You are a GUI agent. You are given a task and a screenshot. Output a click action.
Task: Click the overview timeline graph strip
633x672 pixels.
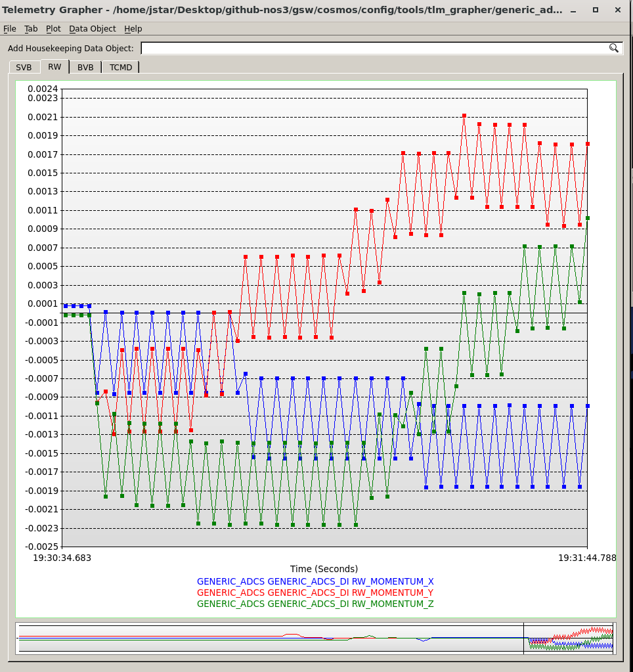[316, 638]
